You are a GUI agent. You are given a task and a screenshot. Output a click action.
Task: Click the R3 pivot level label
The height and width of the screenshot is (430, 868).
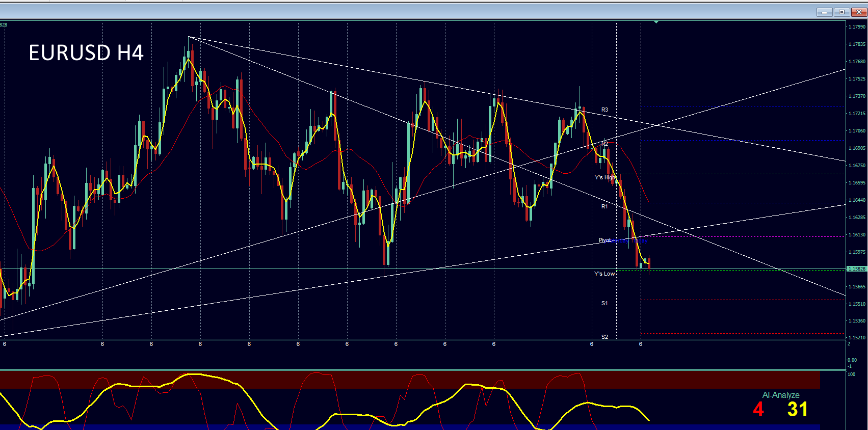click(604, 110)
